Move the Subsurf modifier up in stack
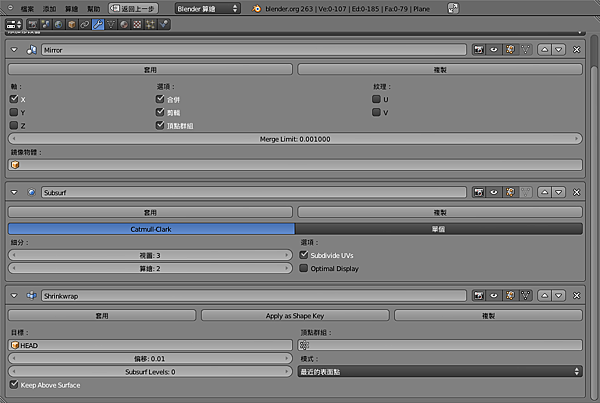The width and height of the screenshot is (600, 403). tap(545, 192)
